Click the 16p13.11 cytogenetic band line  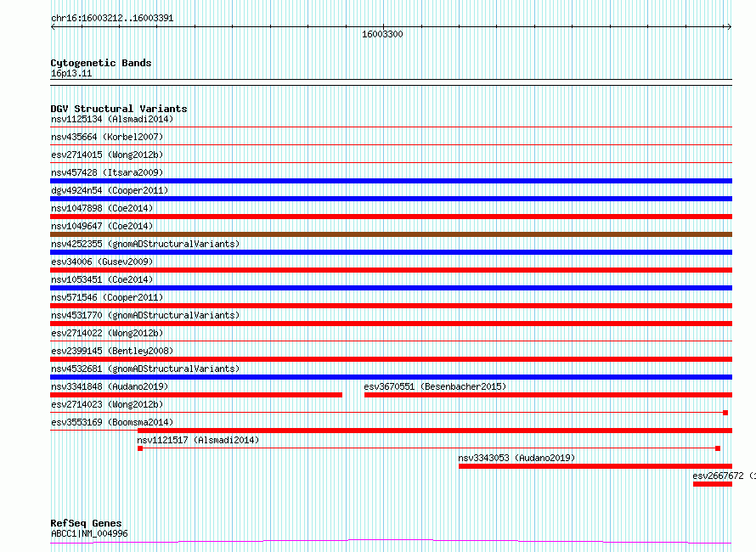tap(391, 82)
